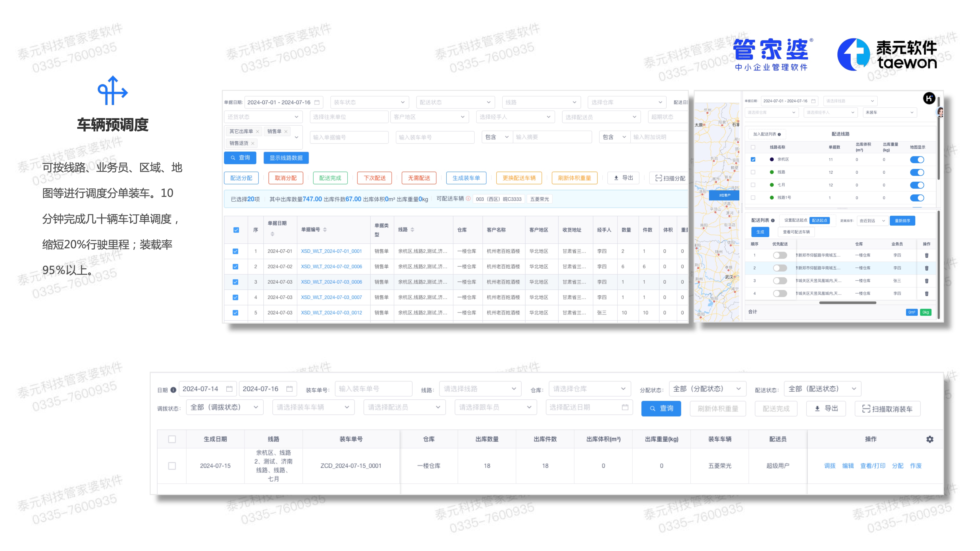Click the 输入单据编号 input field
This screenshot has width=980, height=551.
(x=349, y=137)
